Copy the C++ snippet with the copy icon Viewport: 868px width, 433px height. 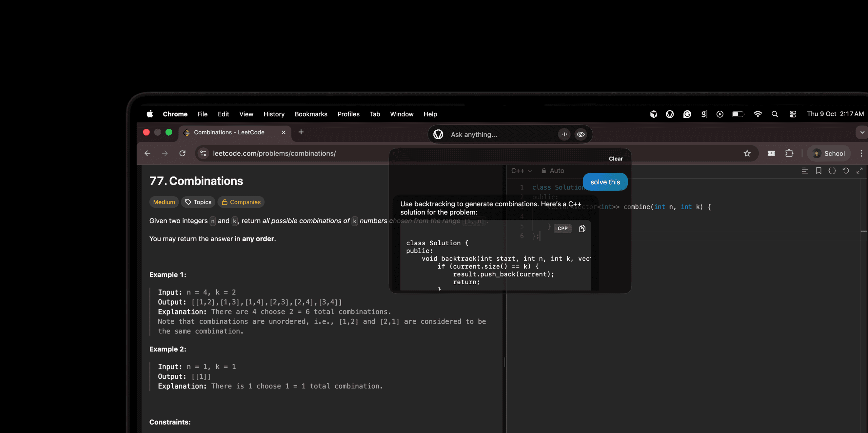click(582, 228)
